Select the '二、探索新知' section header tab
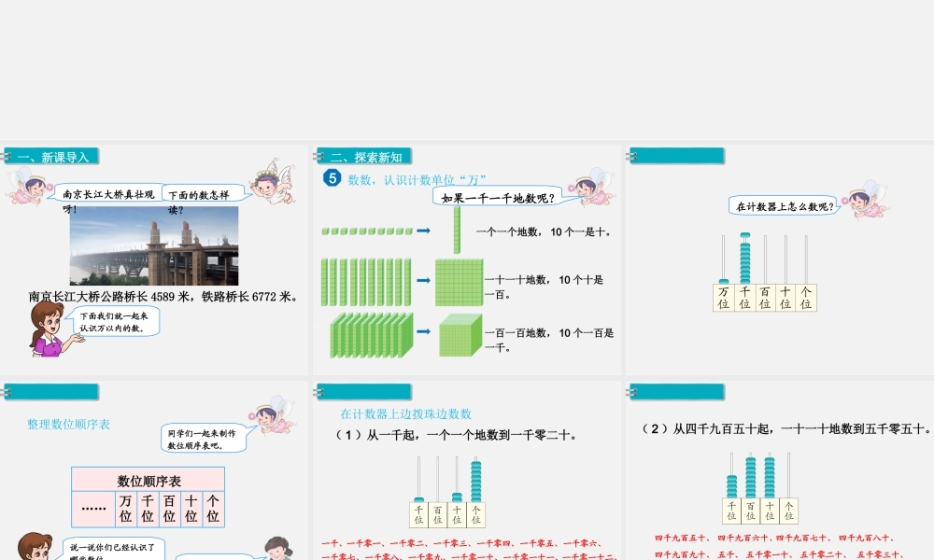This screenshot has width=934, height=560. pyautogui.click(x=365, y=157)
